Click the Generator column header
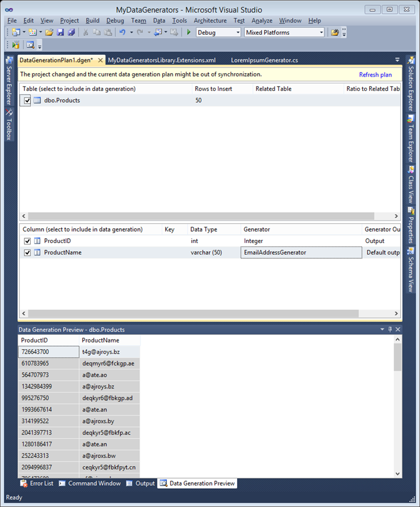This screenshot has height=507, width=420. pyautogui.click(x=301, y=229)
